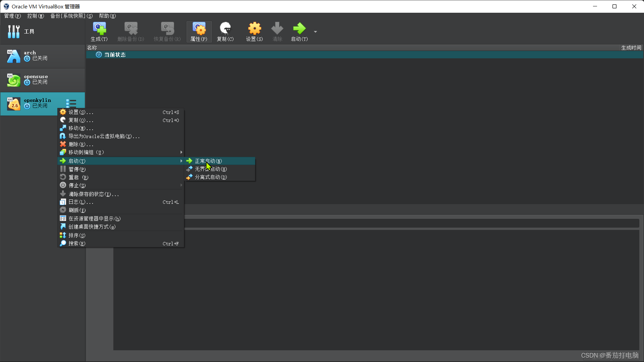Click 清除保存的状态 in the context menu

click(121, 194)
